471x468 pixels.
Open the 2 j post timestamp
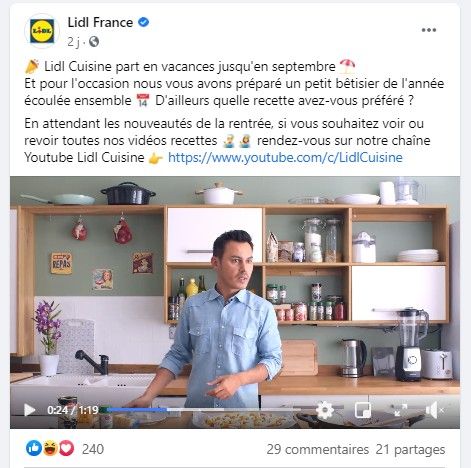coord(74,42)
